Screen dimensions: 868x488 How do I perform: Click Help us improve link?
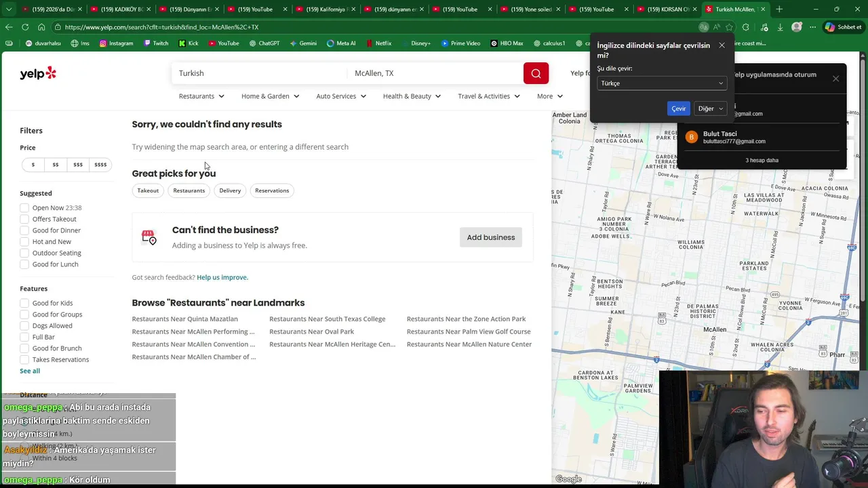point(222,277)
